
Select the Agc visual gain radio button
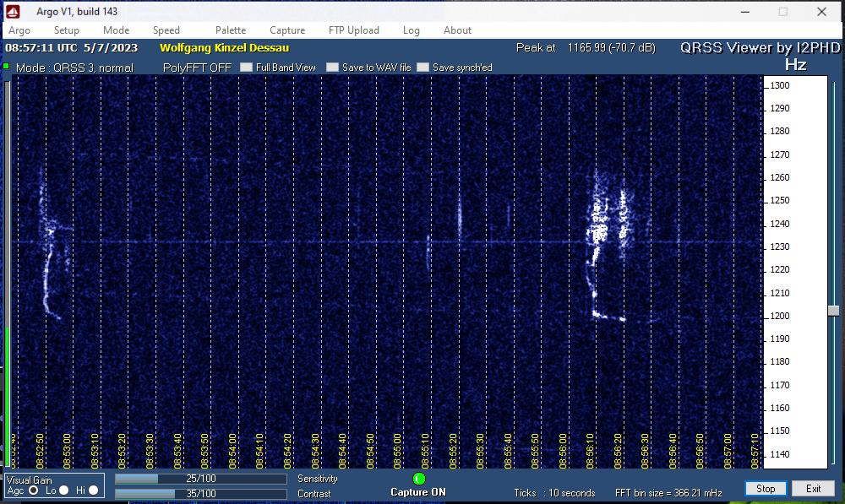pyautogui.click(x=34, y=490)
